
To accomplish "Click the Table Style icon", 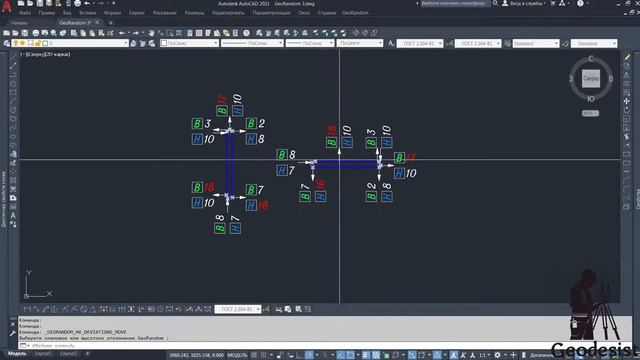I will 507,43.
